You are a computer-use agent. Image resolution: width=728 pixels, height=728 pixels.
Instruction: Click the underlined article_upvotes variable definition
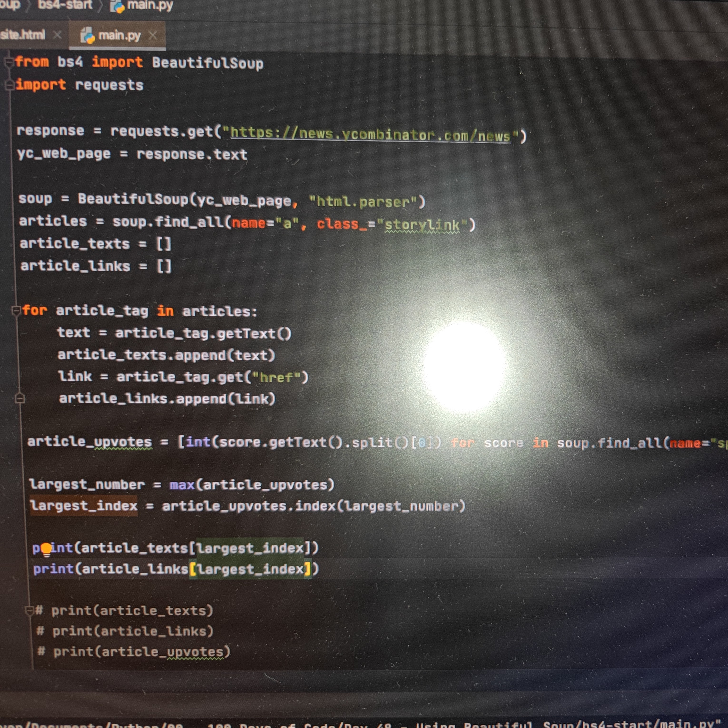90,442
